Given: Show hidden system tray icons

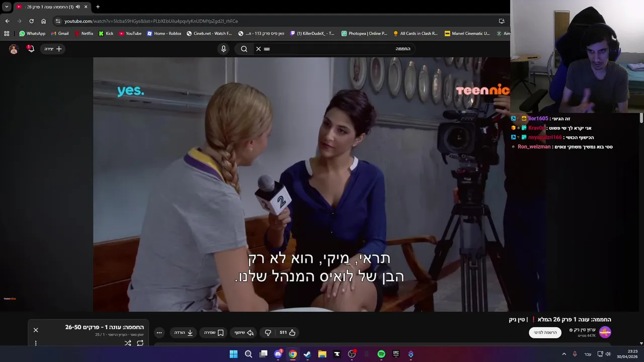Looking at the screenshot, I should [x=564, y=354].
